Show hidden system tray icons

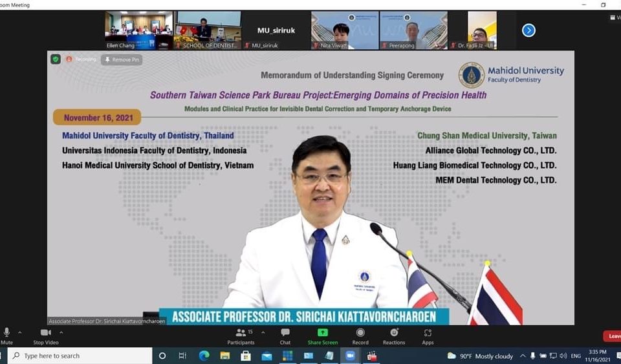(522, 356)
